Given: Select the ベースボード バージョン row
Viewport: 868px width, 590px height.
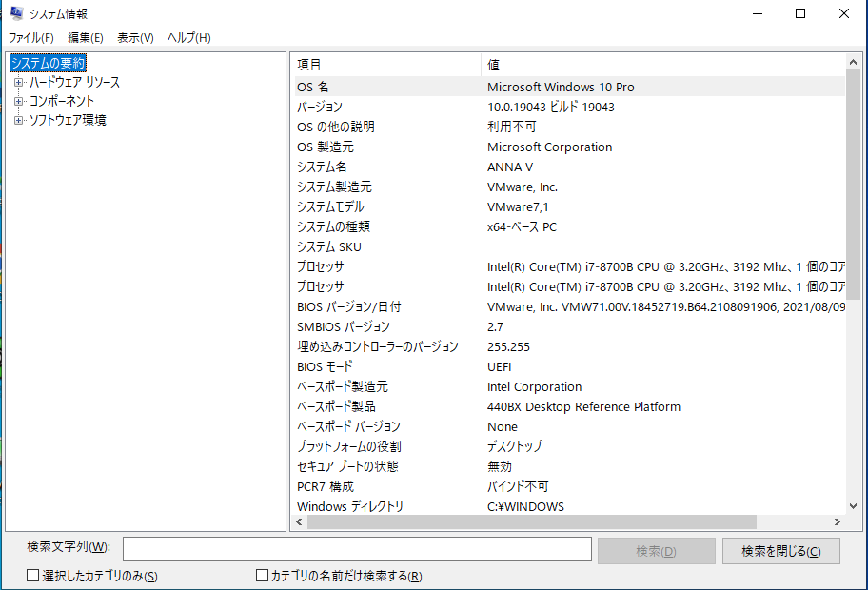Looking at the screenshot, I should [x=569, y=426].
